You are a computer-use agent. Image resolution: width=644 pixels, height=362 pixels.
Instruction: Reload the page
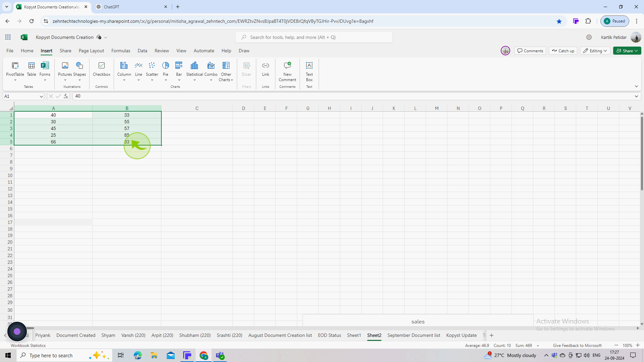click(32, 21)
